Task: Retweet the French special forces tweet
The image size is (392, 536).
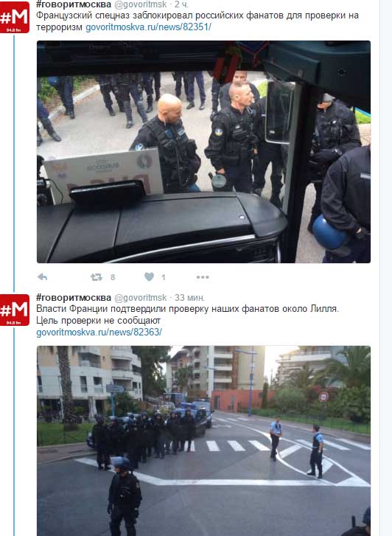Action: pos(97,277)
